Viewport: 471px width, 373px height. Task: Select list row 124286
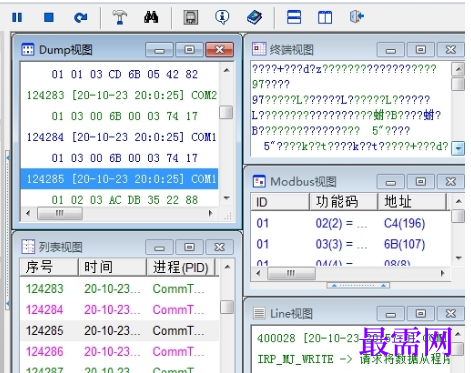(119, 351)
